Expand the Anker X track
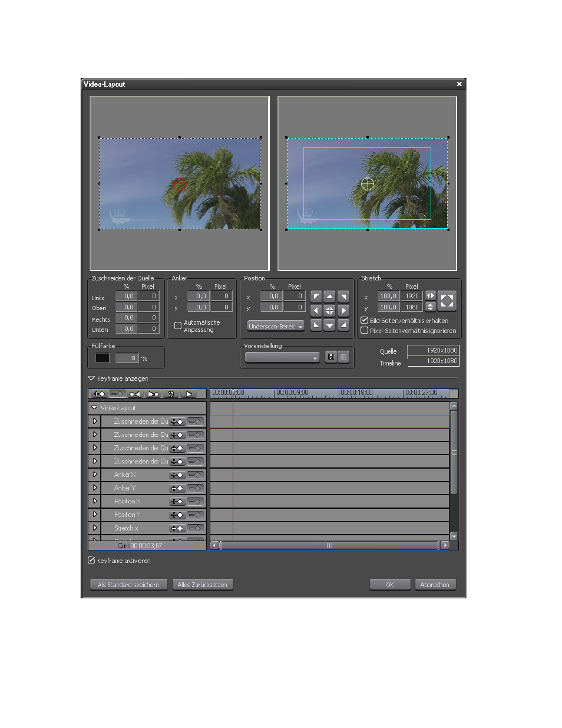This screenshot has width=562, height=728. pyautogui.click(x=94, y=475)
